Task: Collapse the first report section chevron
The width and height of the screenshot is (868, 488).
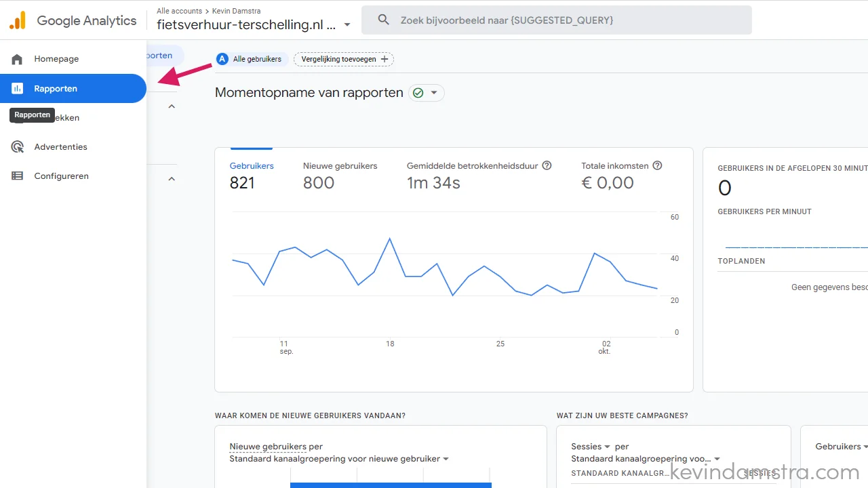Action: [172, 106]
